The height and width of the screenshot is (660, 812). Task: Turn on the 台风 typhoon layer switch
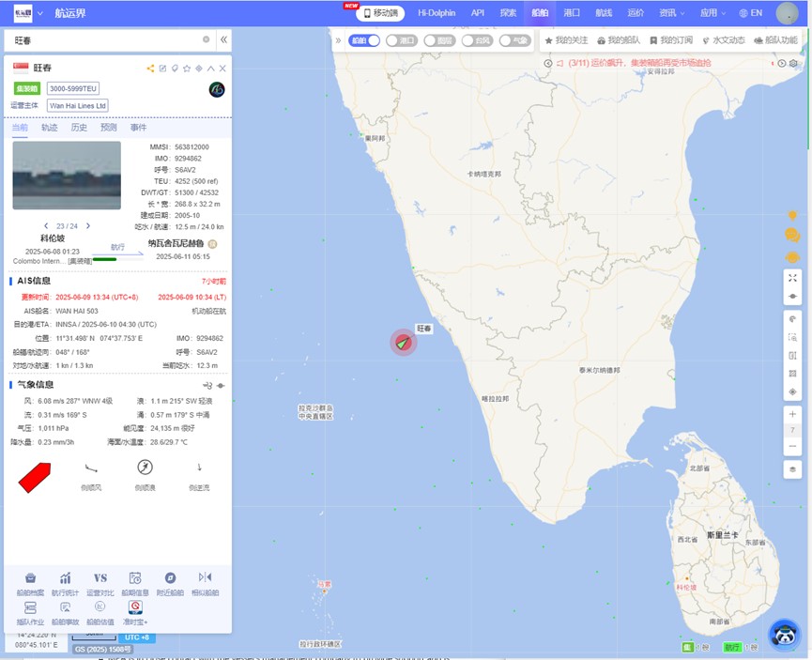click(x=477, y=40)
